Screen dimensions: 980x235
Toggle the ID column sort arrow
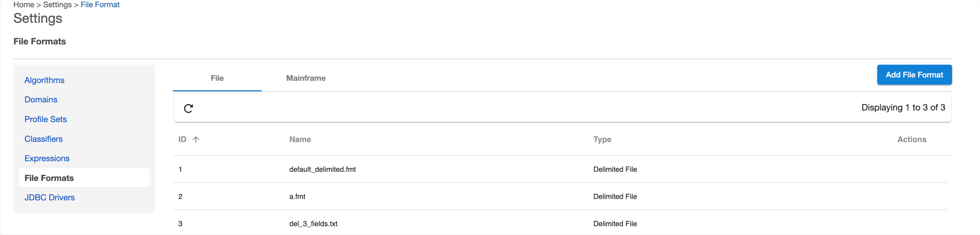pyautogui.click(x=196, y=140)
